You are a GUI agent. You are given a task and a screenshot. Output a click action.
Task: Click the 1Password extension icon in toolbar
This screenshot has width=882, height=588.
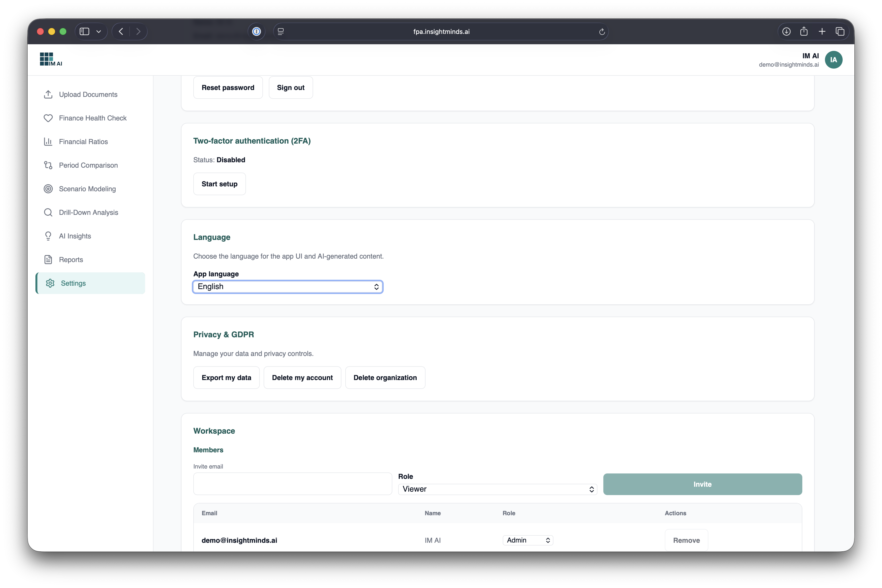[257, 31]
